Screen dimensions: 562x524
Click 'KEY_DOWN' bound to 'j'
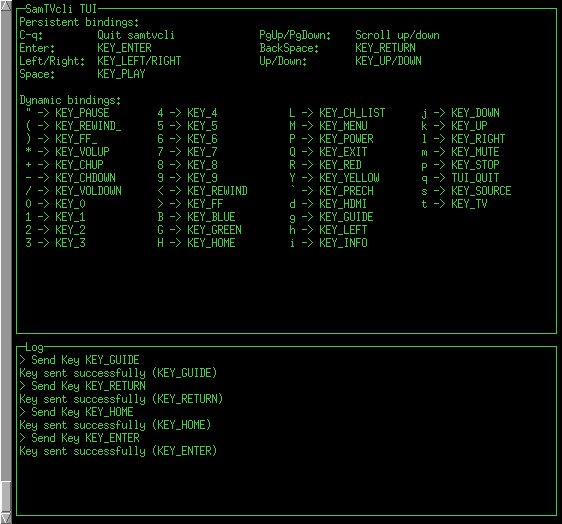(x=475, y=113)
